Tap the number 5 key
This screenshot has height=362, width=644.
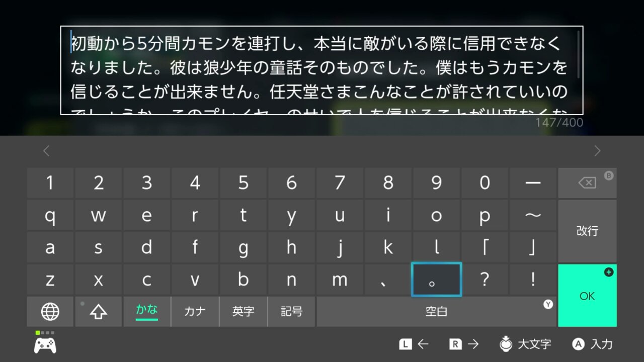point(244,183)
